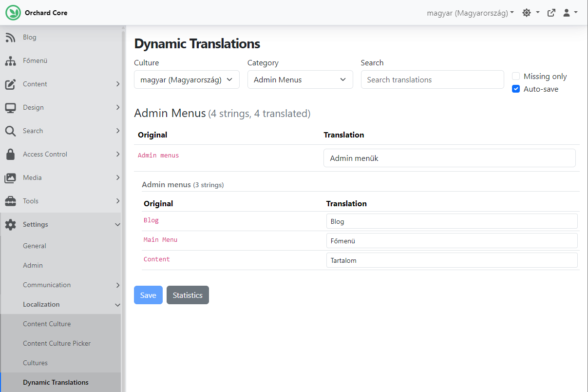Open the Category dropdown showing Admin Menus
The image size is (588, 392).
coord(300,79)
